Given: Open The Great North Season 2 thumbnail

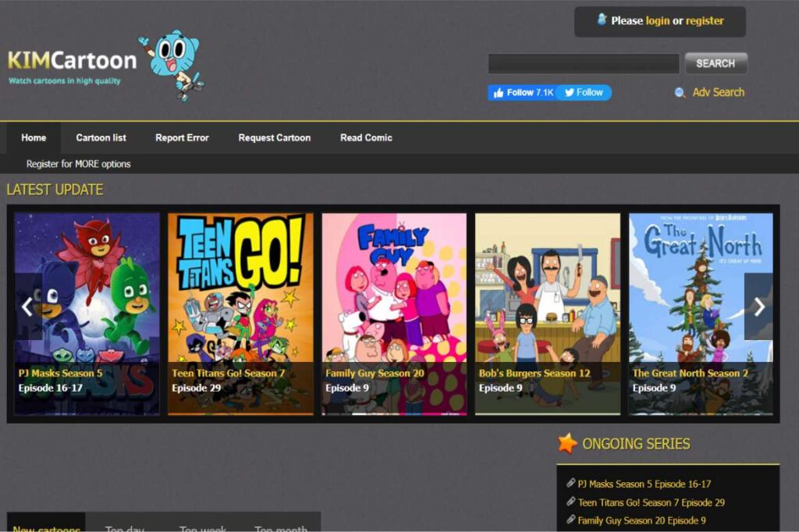Looking at the screenshot, I should click(701, 314).
